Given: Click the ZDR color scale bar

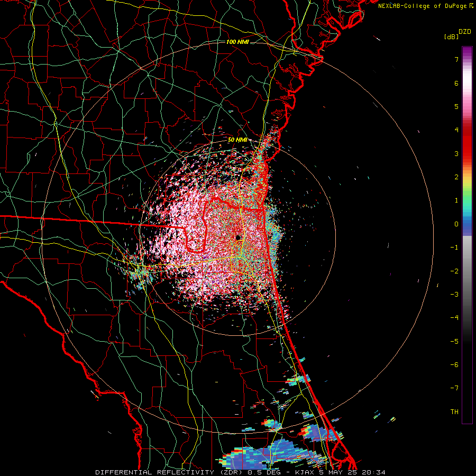Looking at the screenshot, I should (x=467, y=235).
